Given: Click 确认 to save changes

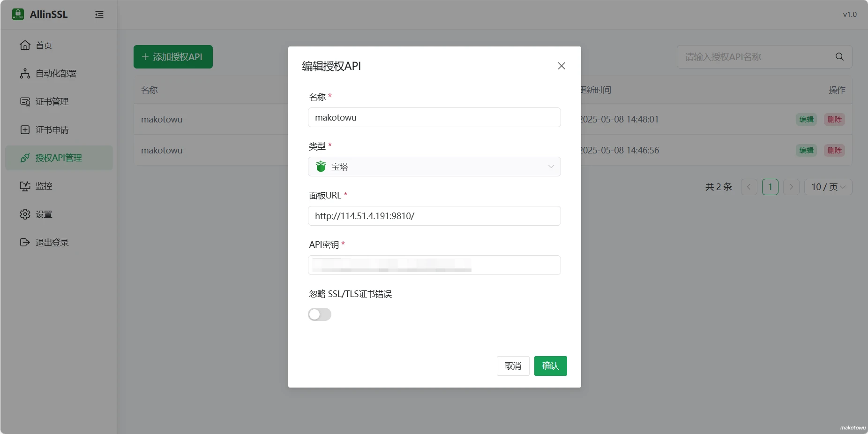Looking at the screenshot, I should 551,366.
